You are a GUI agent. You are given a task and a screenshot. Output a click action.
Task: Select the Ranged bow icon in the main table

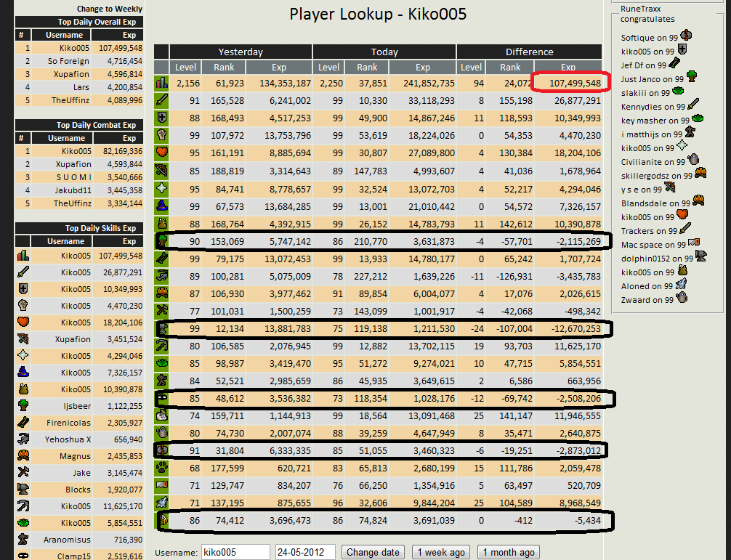(162, 171)
